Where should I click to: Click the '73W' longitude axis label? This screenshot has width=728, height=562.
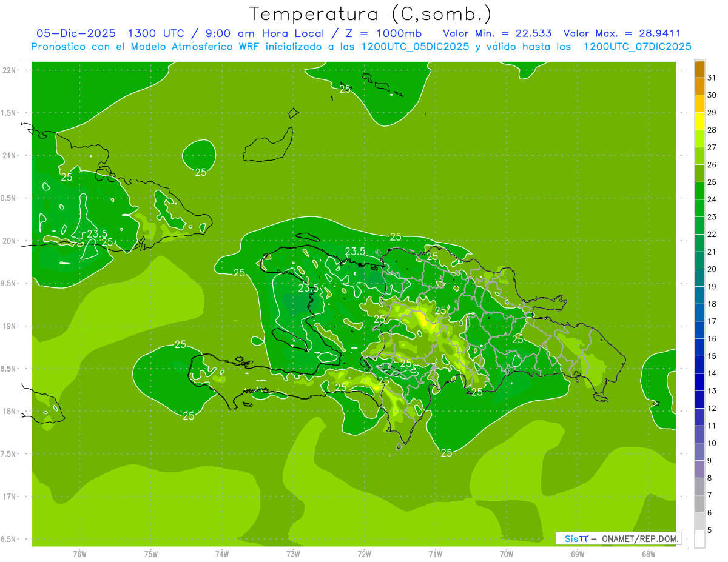pyautogui.click(x=293, y=554)
